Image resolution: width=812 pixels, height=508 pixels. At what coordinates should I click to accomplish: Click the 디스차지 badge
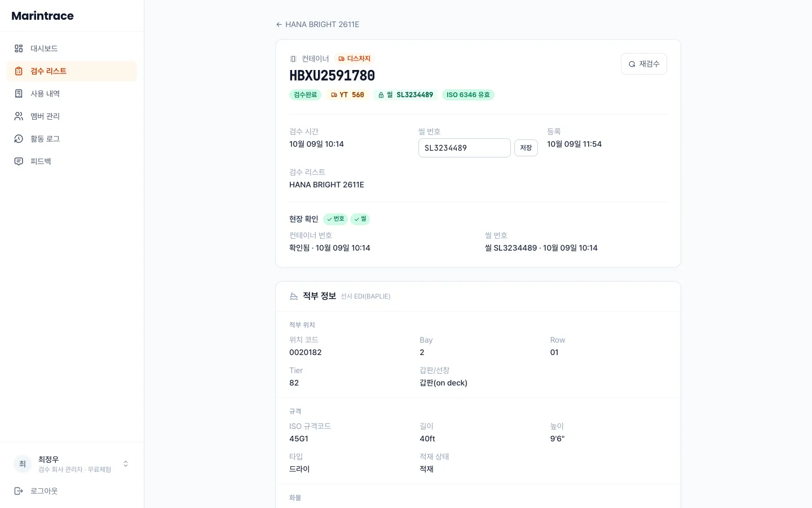(x=355, y=59)
